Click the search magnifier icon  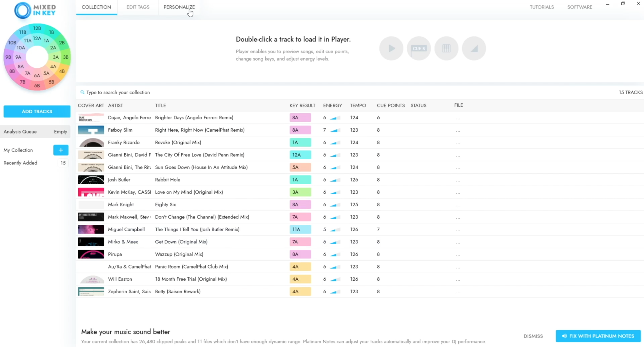point(82,92)
